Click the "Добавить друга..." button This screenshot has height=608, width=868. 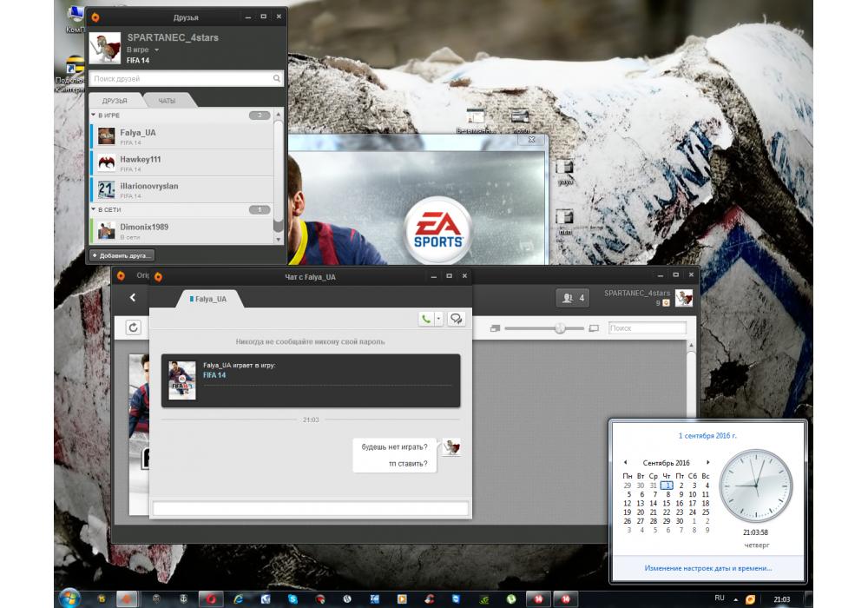122,255
